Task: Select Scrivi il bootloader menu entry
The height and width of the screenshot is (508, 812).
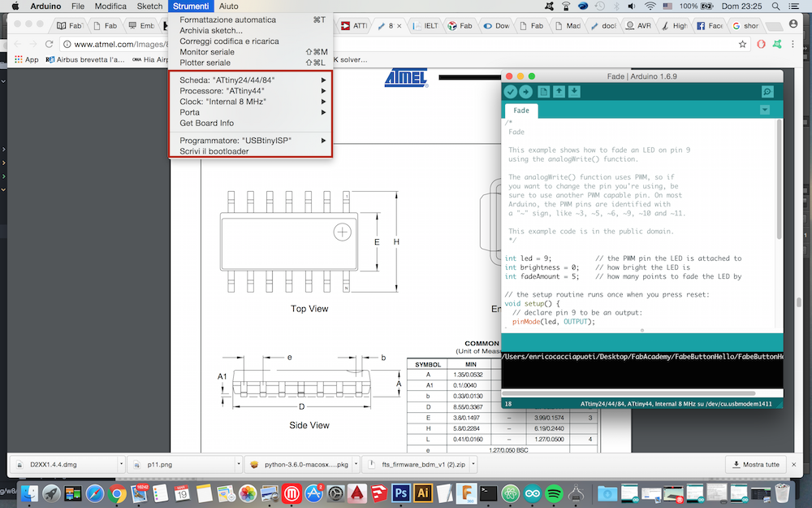Action: pos(251,151)
